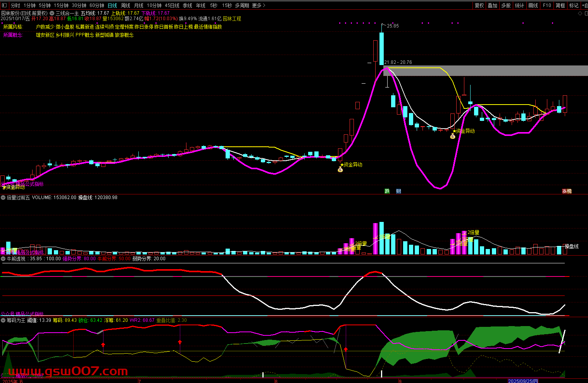Toggle 简框 simple frame view
Image resolution: width=588 pixels, height=383 pixels.
(x=560, y=5)
